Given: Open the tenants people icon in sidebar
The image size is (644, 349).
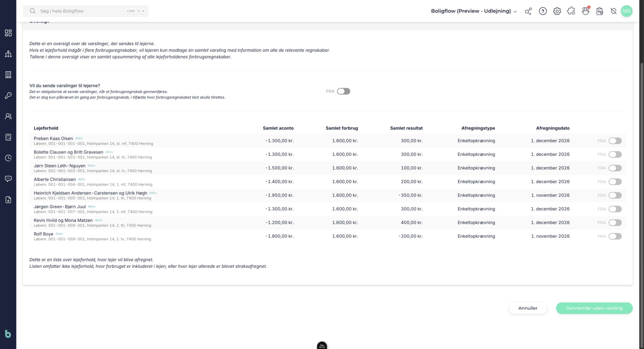Looking at the screenshot, I should [8, 116].
